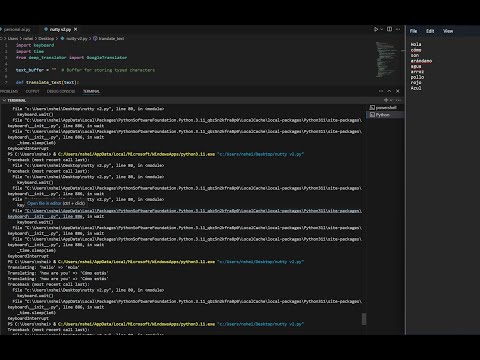Open the File menu in Notepad
Viewport: 480px width, 360px height.
pos(413,31)
